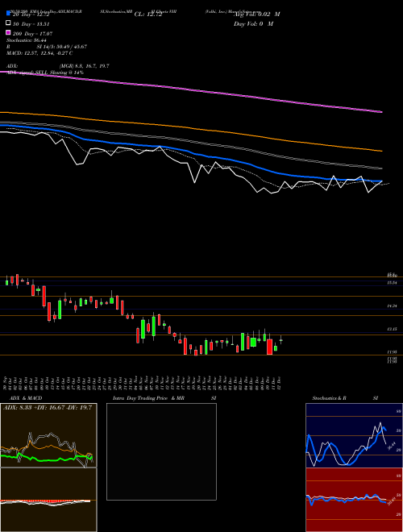
Task: Click the 'Stochastics & R' panel title
Action: coord(329,398)
